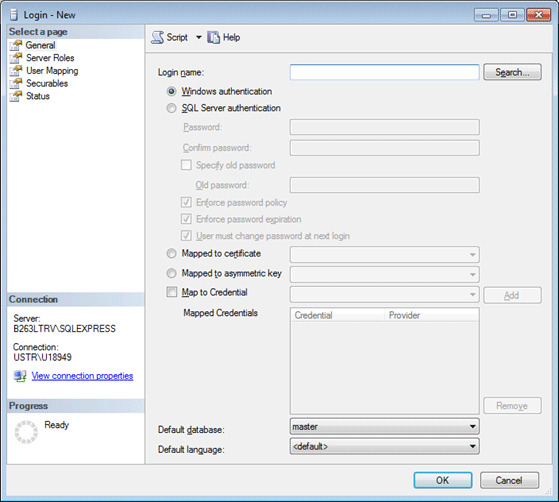The width and height of the screenshot is (559, 502).
Task: Click server name B263LTRV\SQLEXPRESS text
Action: 65,329
